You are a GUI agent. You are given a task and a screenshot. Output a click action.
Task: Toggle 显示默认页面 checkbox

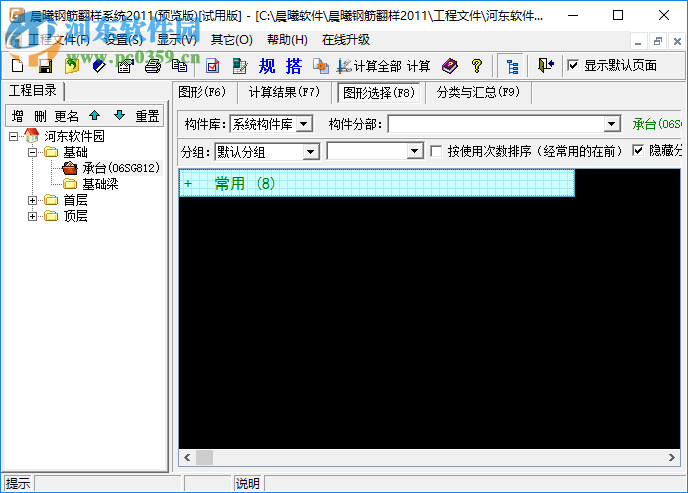[x=573, y=66]
